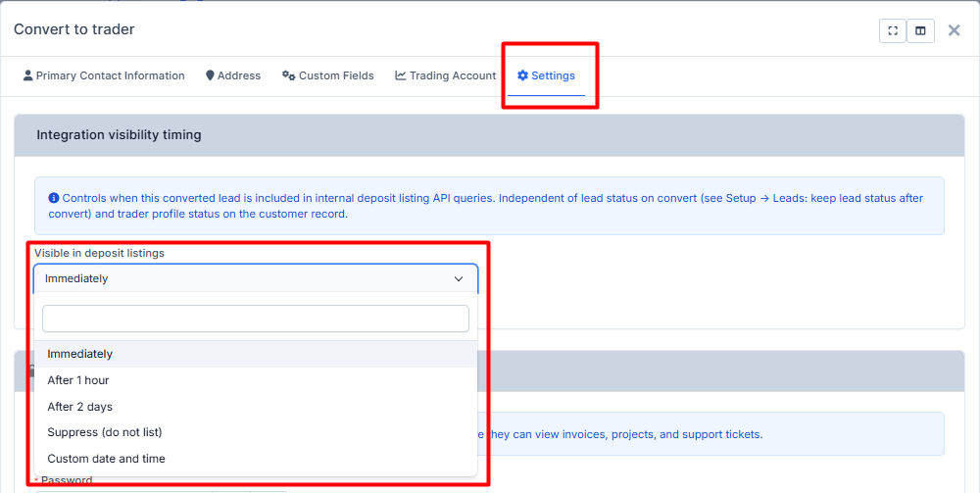This screenshot has height=493, width=980.
Task: Click the chevron arrow on the Immediately select
Action: [x=459, y=279]
